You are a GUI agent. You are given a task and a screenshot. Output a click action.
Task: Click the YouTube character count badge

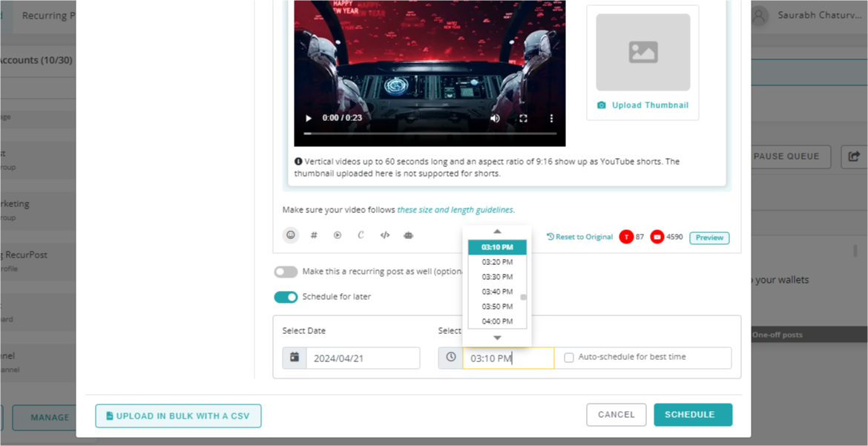click(x=657, y=237)
